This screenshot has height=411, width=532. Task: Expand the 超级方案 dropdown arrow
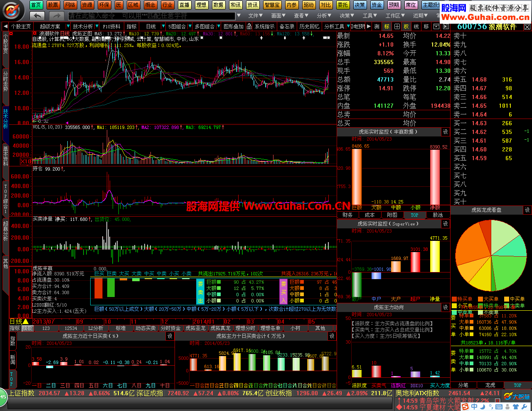coord(68,26)
